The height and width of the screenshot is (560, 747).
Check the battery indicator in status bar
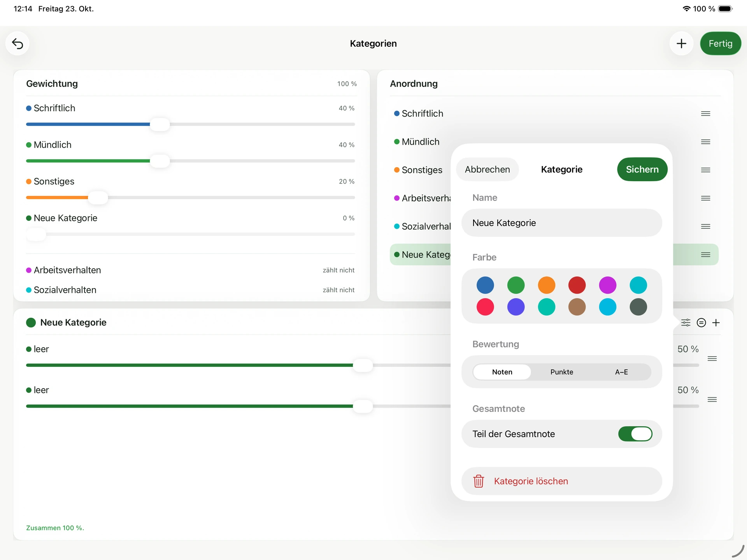(726, 9)
